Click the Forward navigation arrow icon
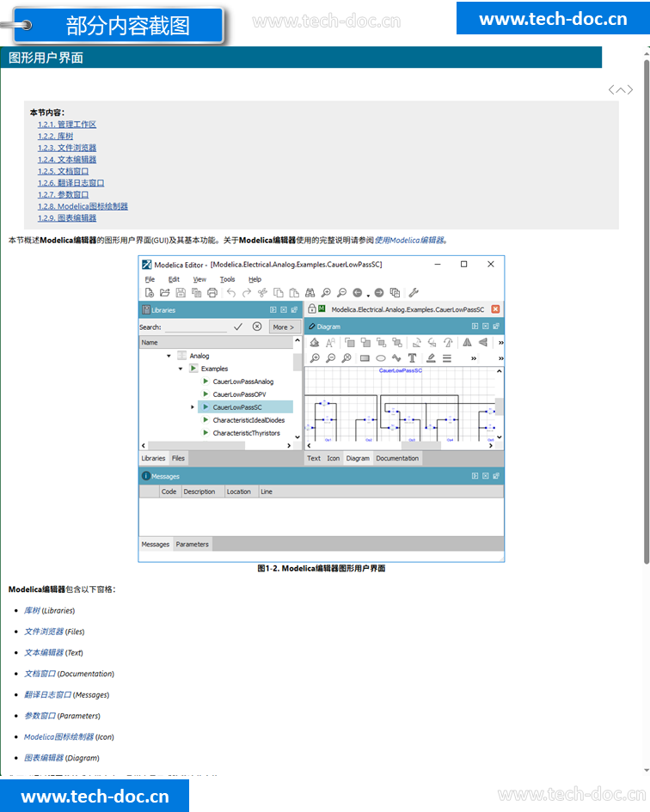Image resolution: width=650 pixels, height=812 pixels. 379,293
